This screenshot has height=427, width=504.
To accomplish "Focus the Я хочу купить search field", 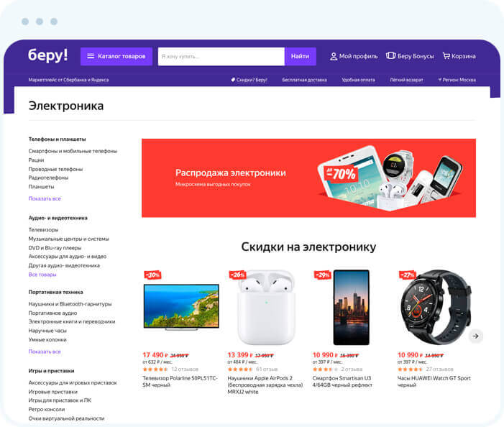I will click(x=221, y=56).
